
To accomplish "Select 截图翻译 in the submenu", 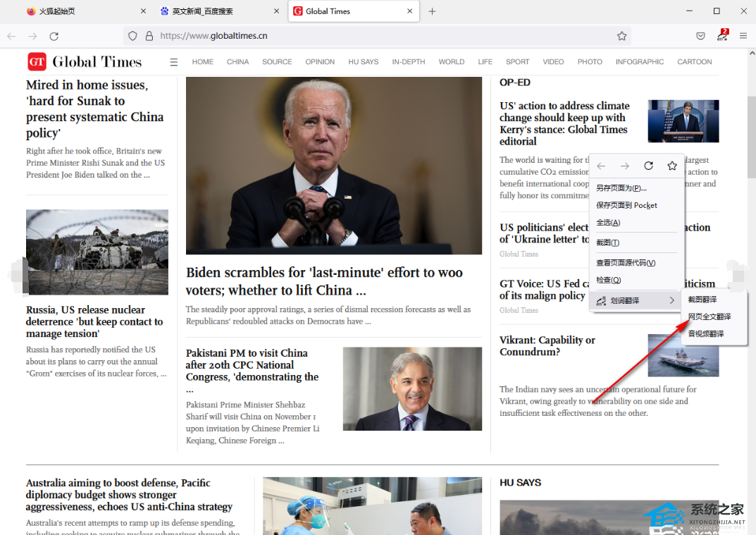I will [714, 300].
